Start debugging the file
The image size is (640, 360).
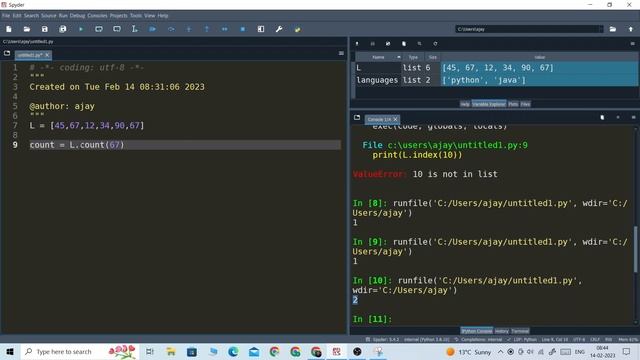(x=153, y=29)
